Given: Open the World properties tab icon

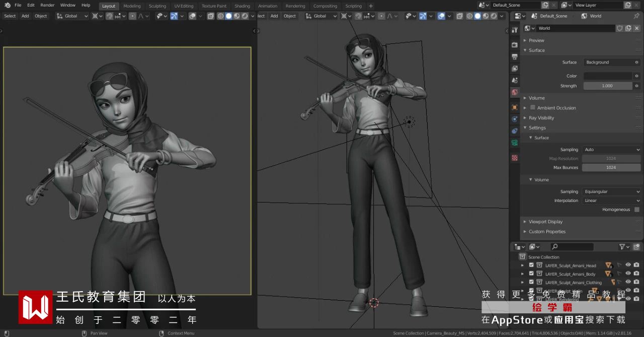Looking at the screenshot, I should click(x=515, y=92).
